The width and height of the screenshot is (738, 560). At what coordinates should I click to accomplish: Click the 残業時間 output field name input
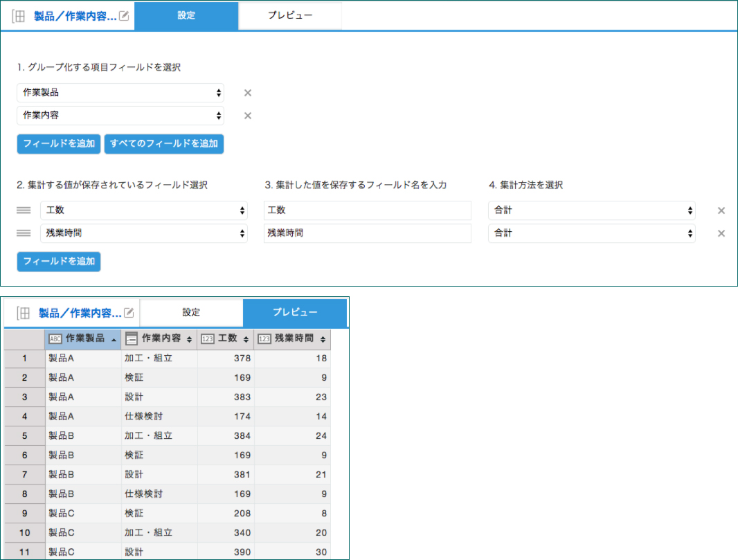[x=368, y=233]
